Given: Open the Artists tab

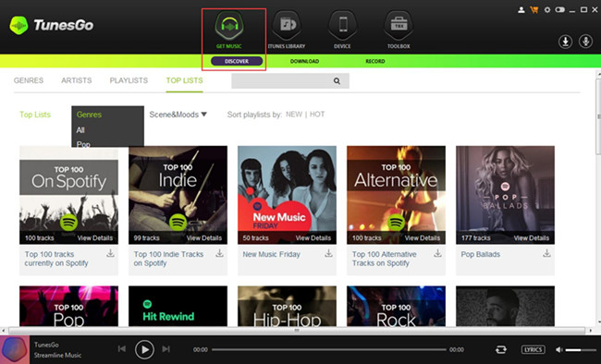Looking at the screenshot, I should click(x=76, y=80).
